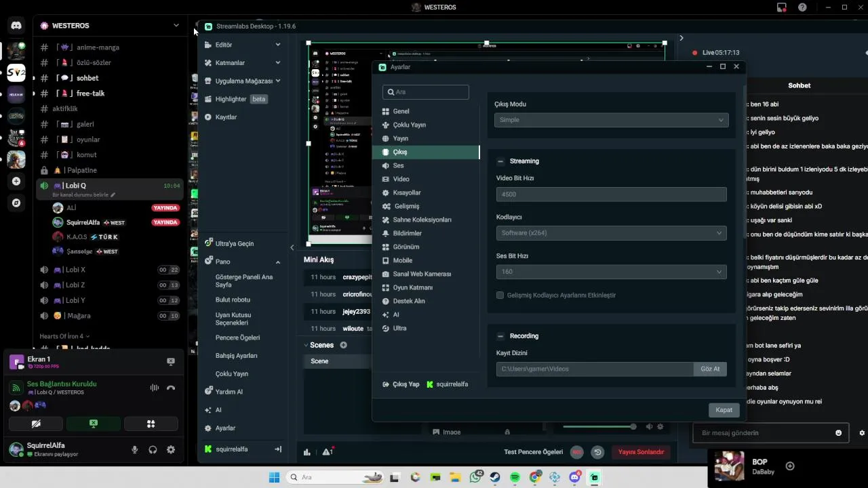The height and width of the screenshot is (488, 868).
Task: Open Kayıtlar in Streamlabs sidebar
Action: [x=221, y=117]
